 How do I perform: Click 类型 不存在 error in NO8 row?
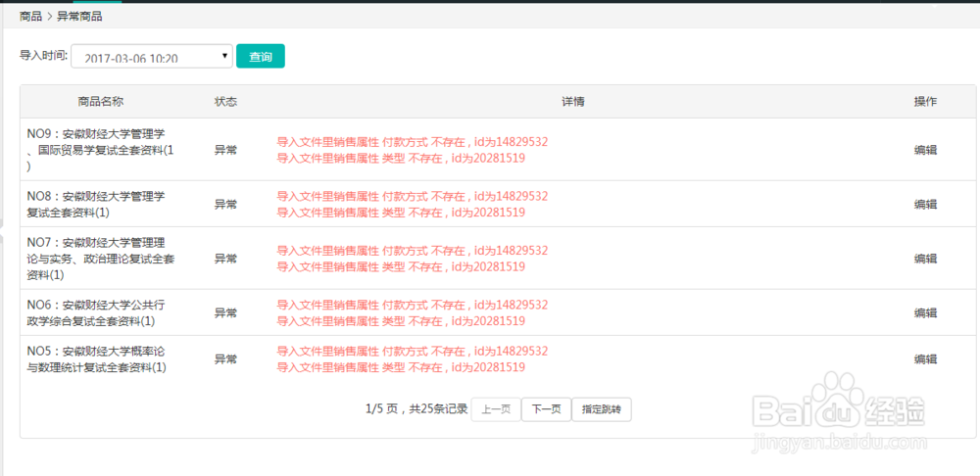[x=401, y=213]
